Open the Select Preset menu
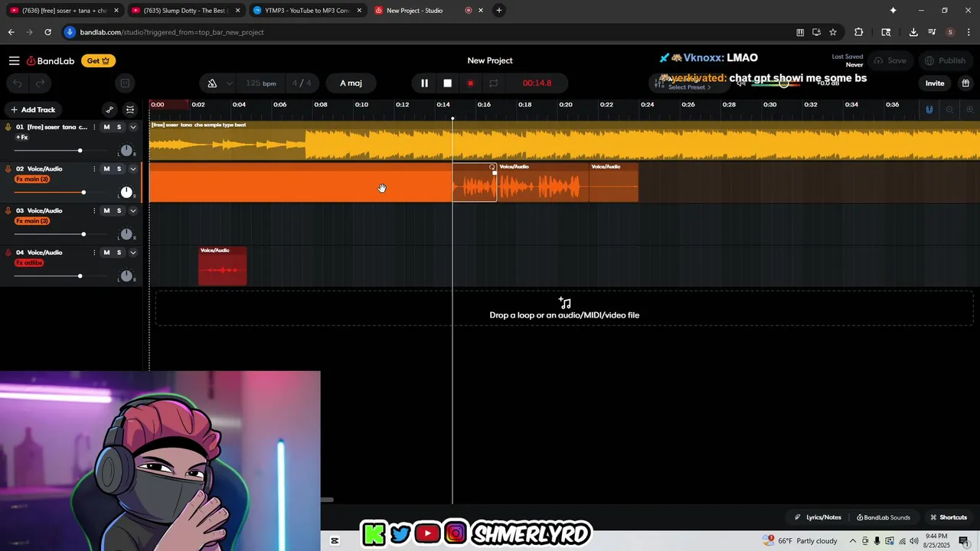The image size is (980, 551). click(689, 87)
